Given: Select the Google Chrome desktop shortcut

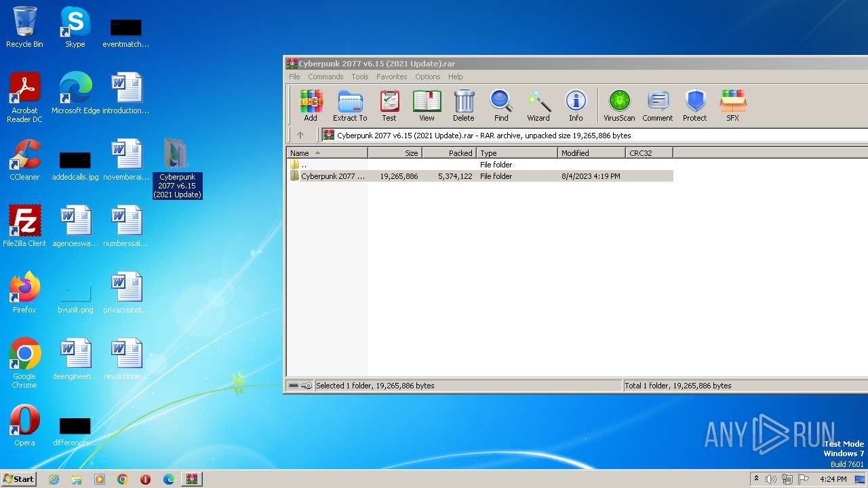Looking at the screenshot, I should [24, 363].
